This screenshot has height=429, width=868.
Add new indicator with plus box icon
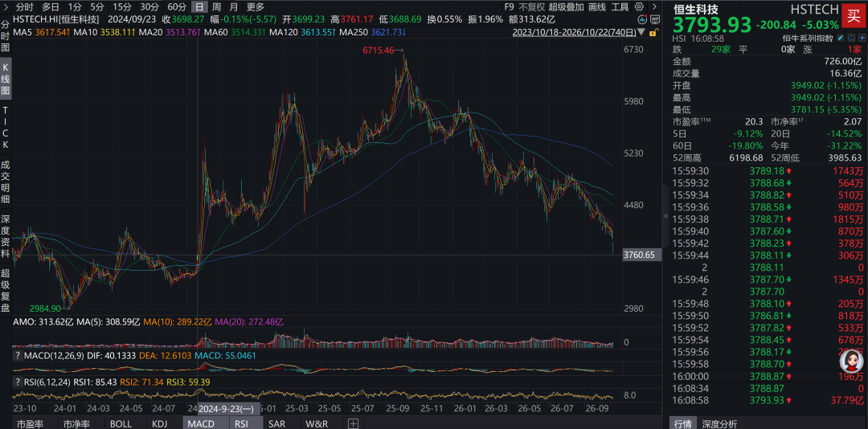click(352, 424)
